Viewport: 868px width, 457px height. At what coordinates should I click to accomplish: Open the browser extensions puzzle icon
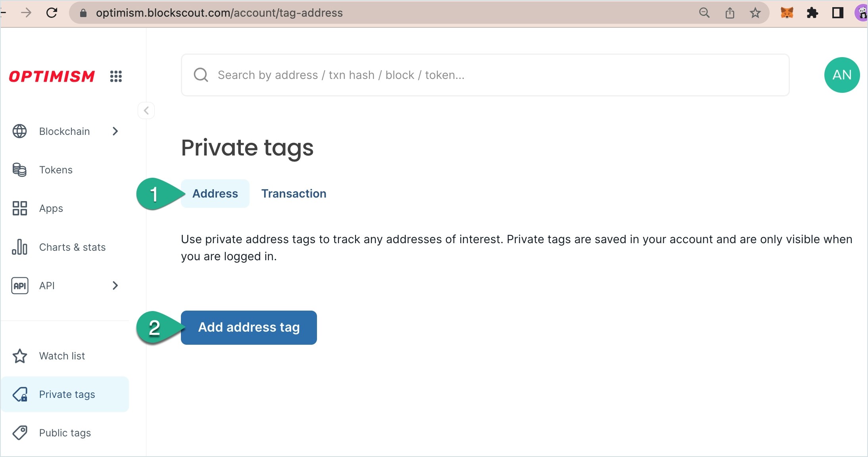click(x=812, y=13)
